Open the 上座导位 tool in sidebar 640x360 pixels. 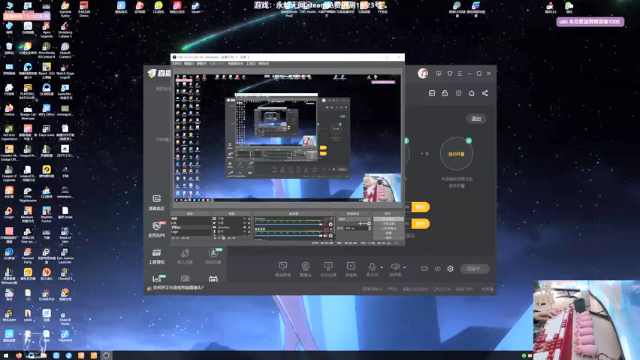pos(156,256)
